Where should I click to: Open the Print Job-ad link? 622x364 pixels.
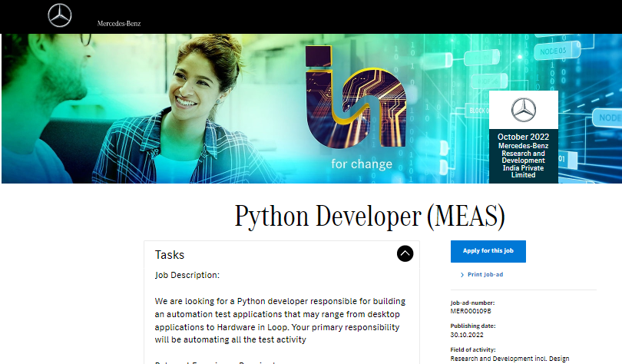click(x=485, y=274)
